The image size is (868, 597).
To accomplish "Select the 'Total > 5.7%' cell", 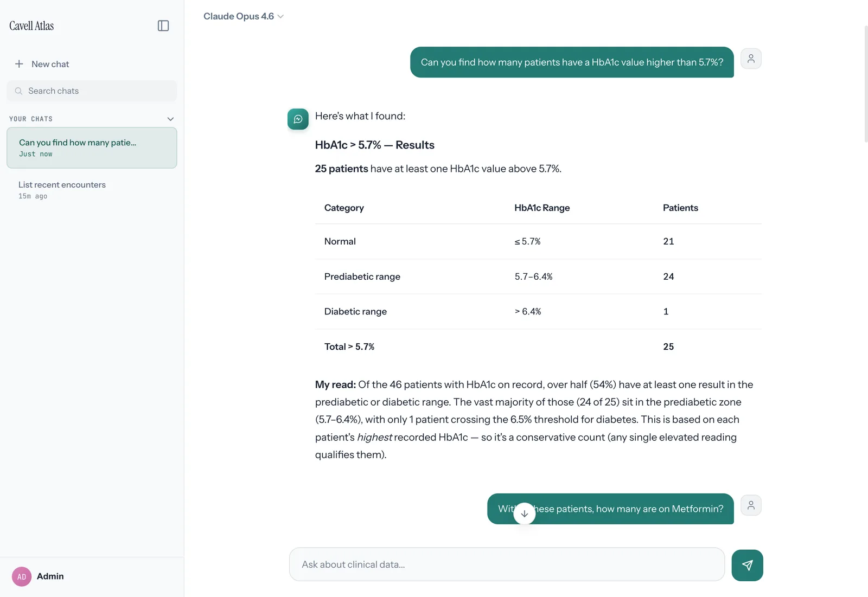I will (x=349, y=346).
